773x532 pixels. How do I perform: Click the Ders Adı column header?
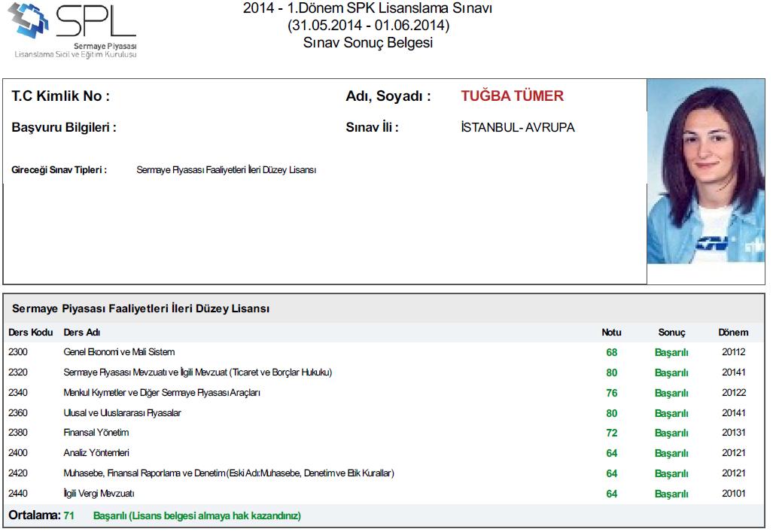(x=82, y=333)
